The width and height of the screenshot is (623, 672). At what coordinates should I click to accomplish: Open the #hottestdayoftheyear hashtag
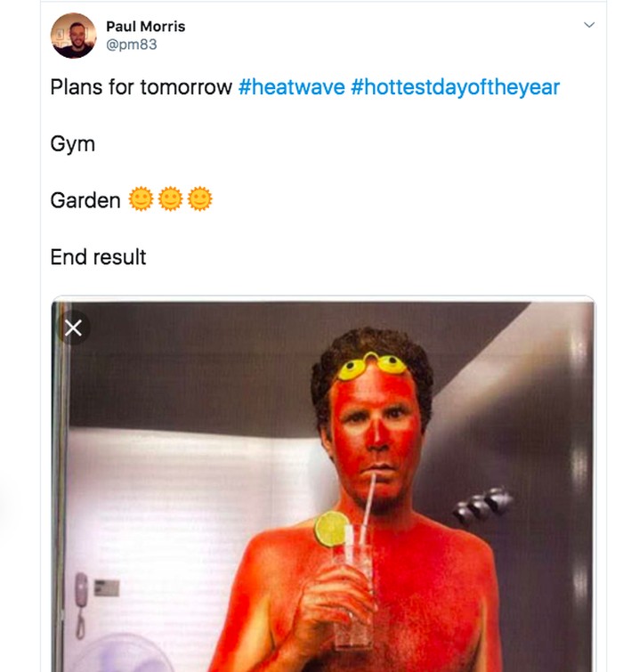click(456, 88)
